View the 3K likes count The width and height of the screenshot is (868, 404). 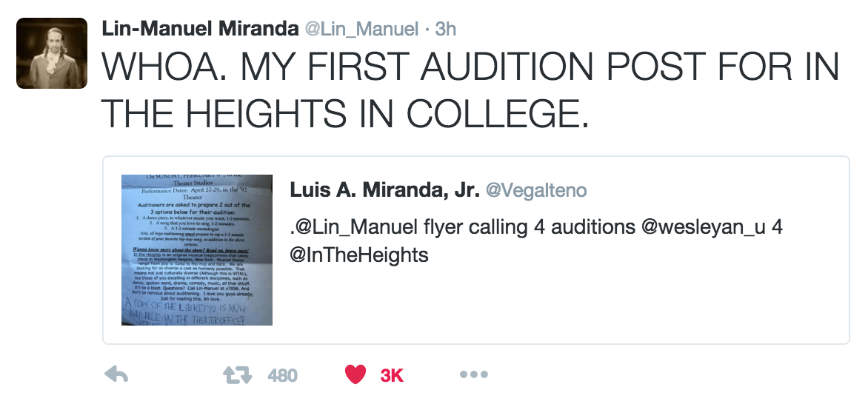(392, 375)
